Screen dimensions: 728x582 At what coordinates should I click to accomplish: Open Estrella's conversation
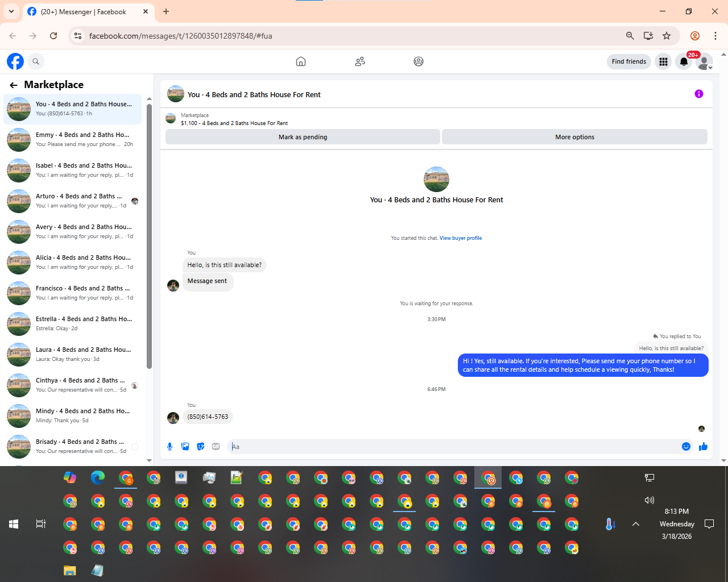coord(73,323)
